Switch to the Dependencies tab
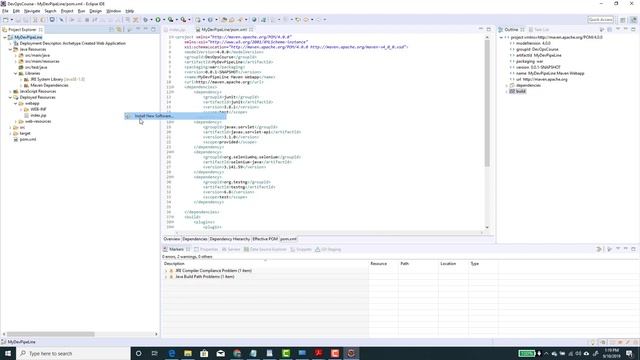This screenshot has width=640, height=360. tap(195, 239)
